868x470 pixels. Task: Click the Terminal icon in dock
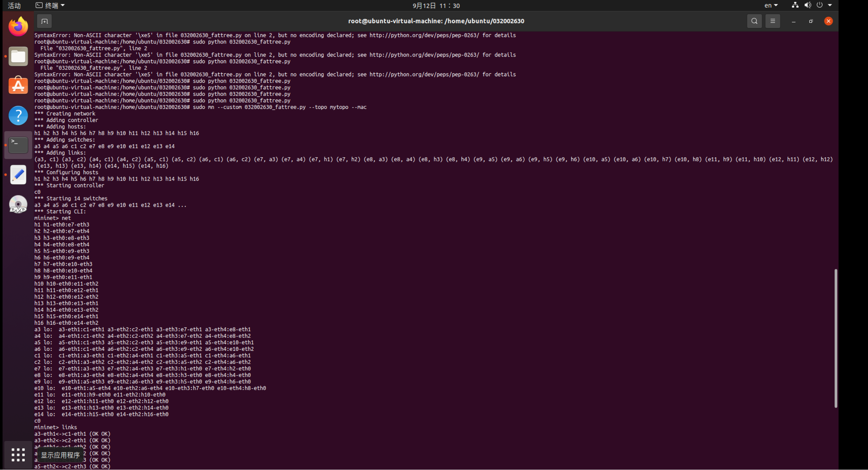18,145
